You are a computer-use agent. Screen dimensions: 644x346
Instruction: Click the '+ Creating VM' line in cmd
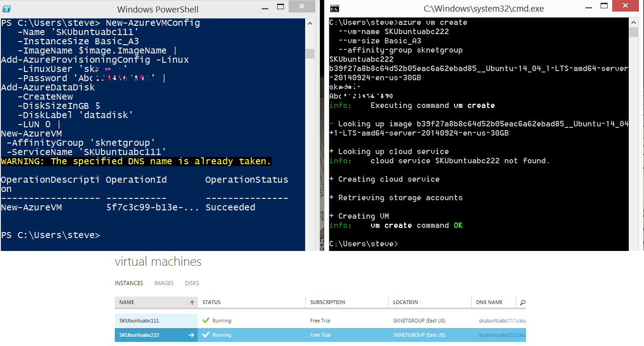[x=359, y=216]
